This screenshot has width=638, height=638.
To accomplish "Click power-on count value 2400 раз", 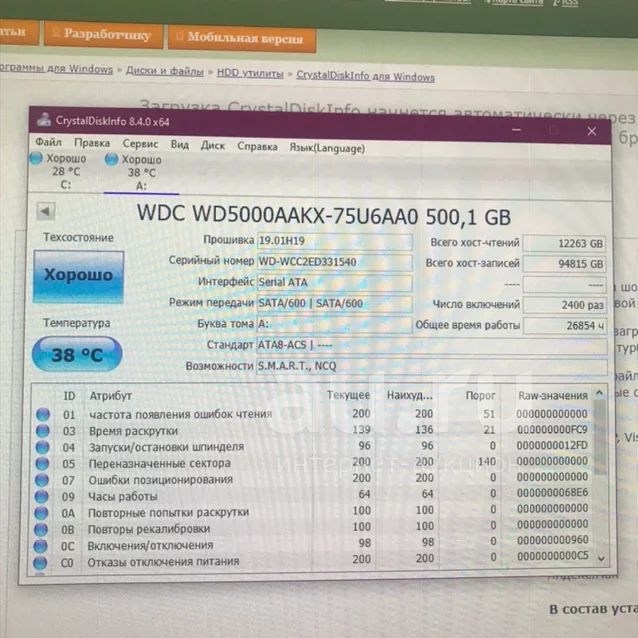I will 565,305.
